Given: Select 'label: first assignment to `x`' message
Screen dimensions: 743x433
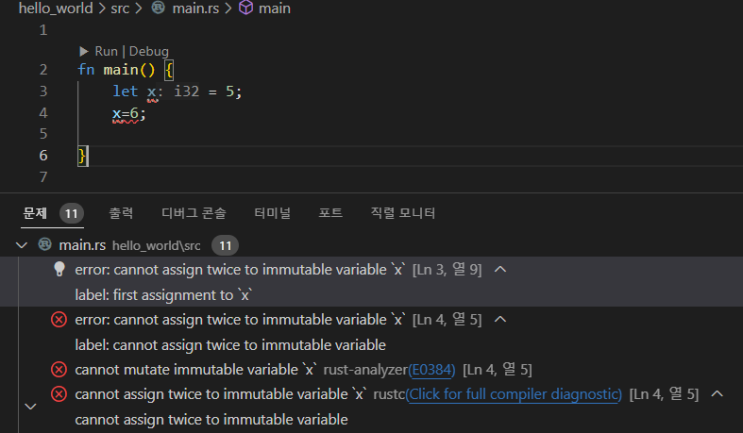Looking at the screenshot, I should pos(163,295).
